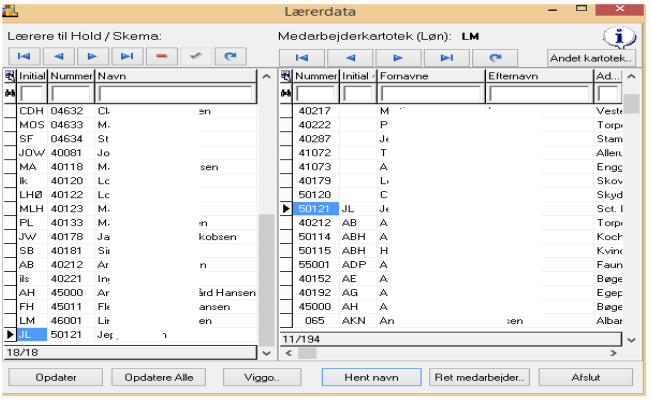Select teacher row LHØ 40122
The height and width of the screenshot is (404, 651).
click(130, 195)
